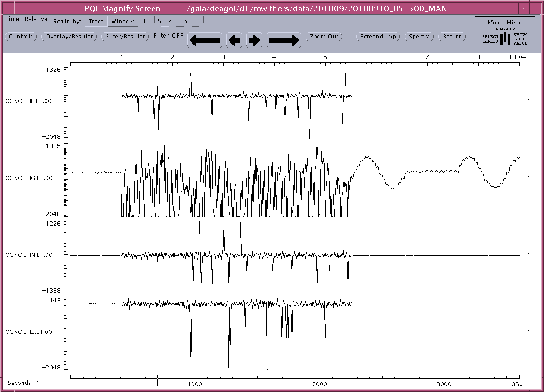The image size is (544, 392).
Task: Click the 1000 seconds axis label
Action: (x=195, y=384)
